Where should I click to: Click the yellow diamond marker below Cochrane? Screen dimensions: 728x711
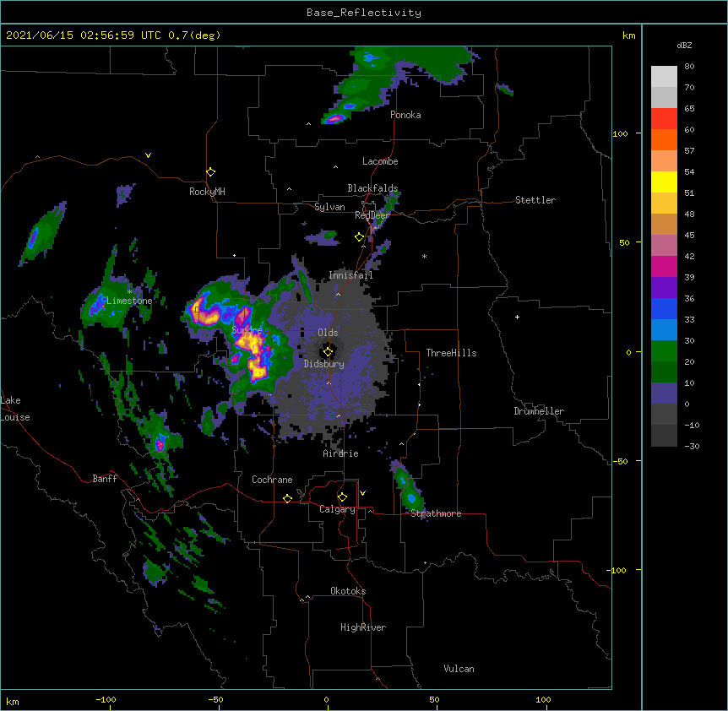pyautogui.click(x=287, y=498)
